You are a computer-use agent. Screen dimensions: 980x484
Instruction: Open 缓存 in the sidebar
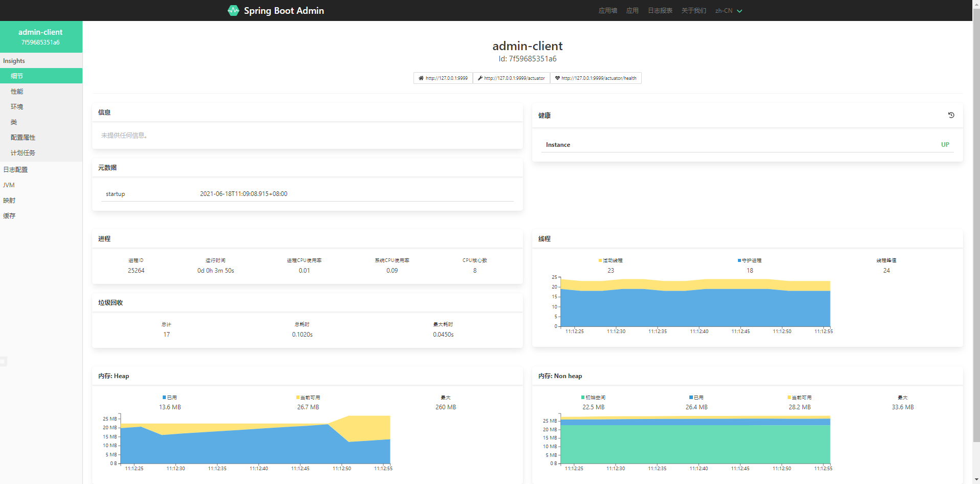(x=41, y=215)
